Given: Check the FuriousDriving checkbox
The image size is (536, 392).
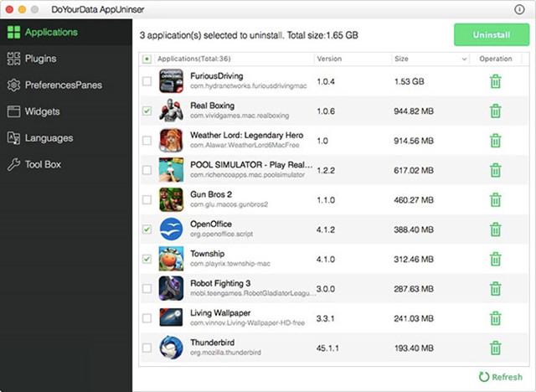Looking at the screenshot, I should click(147, 81).
